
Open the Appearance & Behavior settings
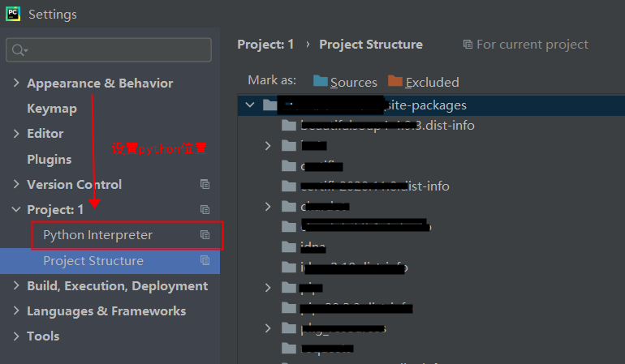click(x=100, y=84)
